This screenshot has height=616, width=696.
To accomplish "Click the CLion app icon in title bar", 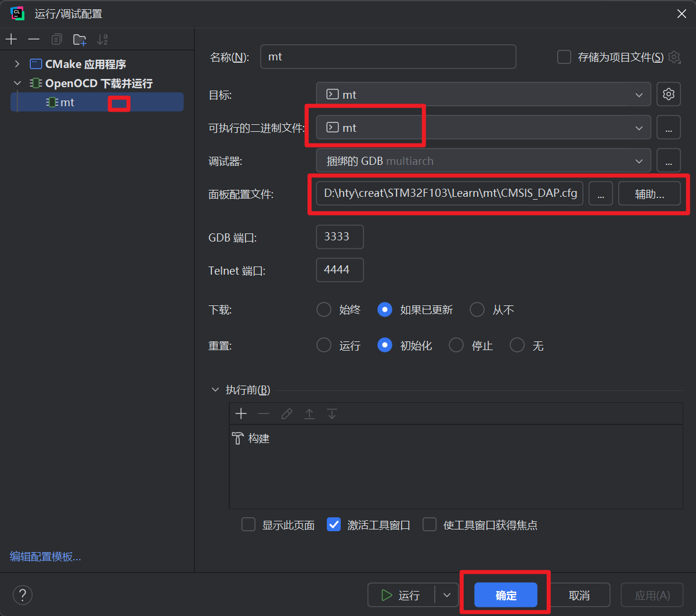I will tap(17, 13).
